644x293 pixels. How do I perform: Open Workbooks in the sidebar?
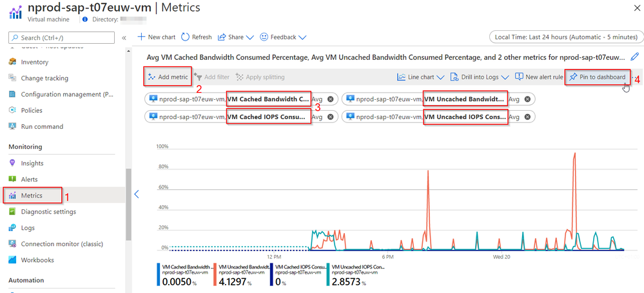(x=37, y=260)
